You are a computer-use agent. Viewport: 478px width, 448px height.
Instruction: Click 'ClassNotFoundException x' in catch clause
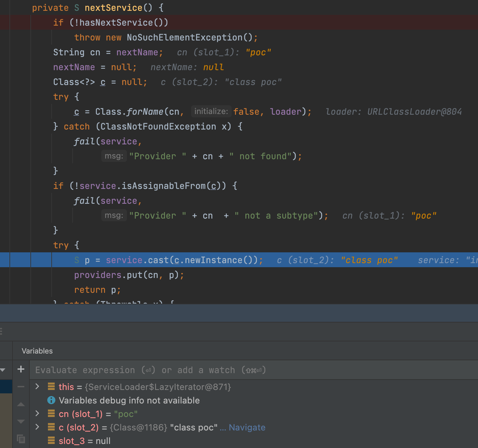coord(164,127)
